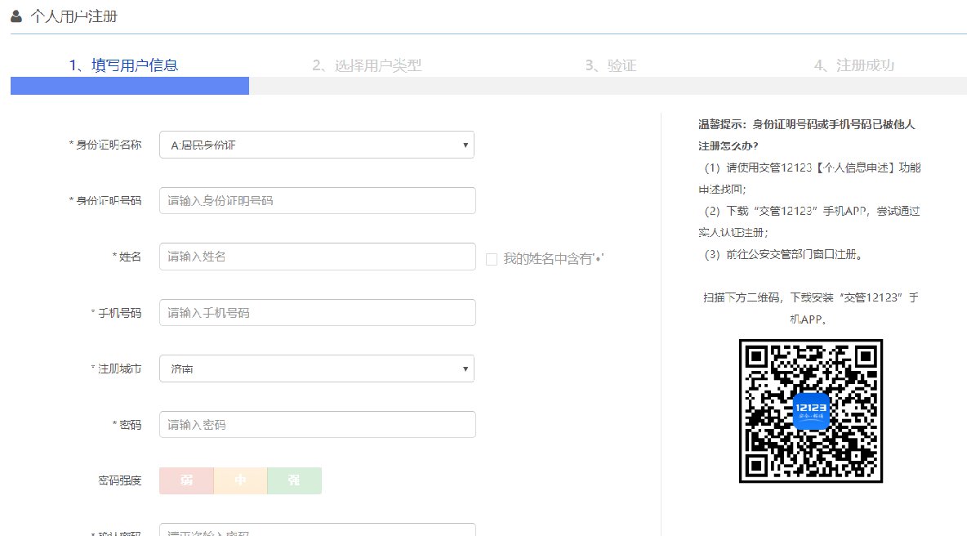Click the orange 中 password strength block

240,480
